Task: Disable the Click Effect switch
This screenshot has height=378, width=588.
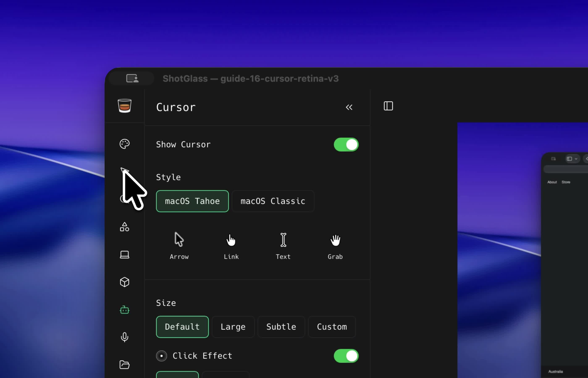Action: 346,356
